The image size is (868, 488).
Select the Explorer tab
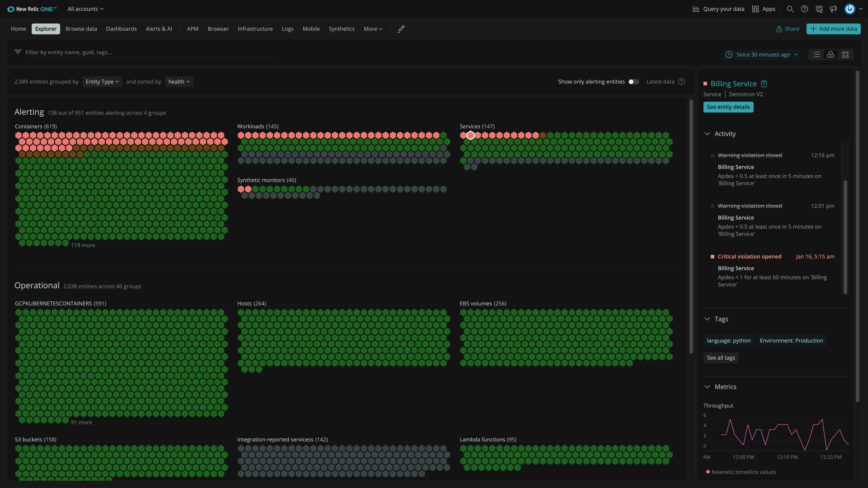46,29
